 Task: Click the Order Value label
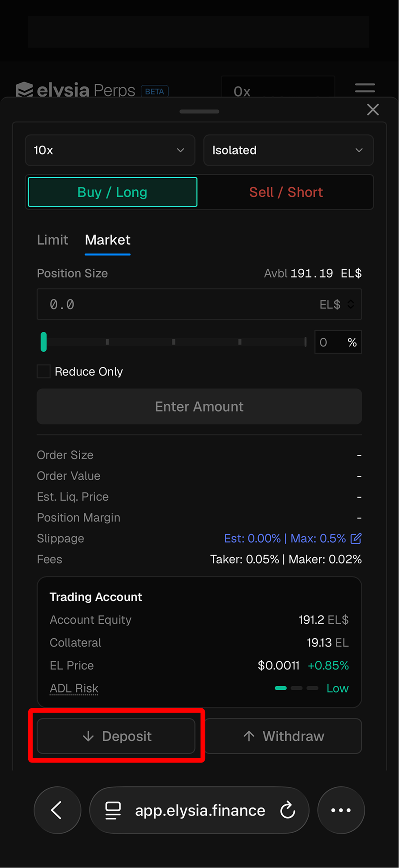[x=69, y=476]
